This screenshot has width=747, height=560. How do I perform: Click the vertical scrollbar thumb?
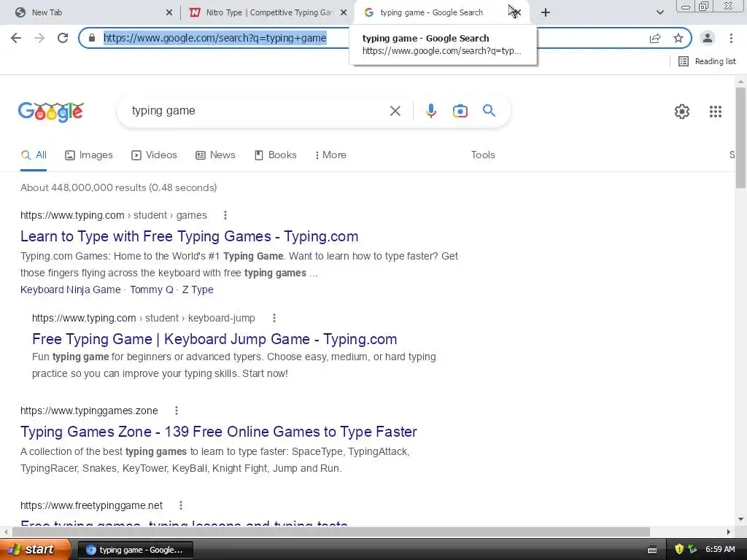pyautogui.click(x=740, y=137)
